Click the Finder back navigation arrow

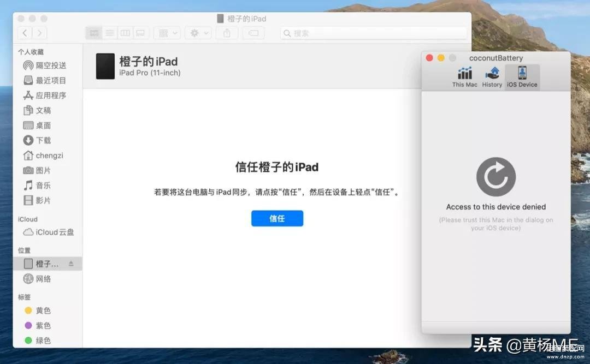(x=25, y=33)
